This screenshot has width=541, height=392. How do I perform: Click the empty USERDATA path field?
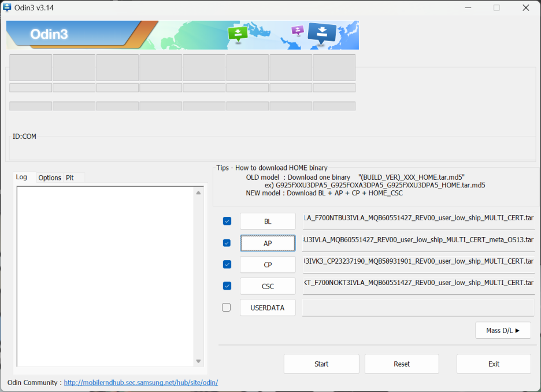coord(418,308)
